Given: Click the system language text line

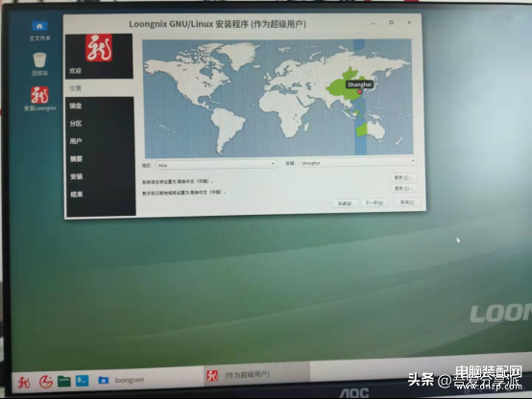Looking at the screenshot, I should pyautogui.click(x=178, y=181).
